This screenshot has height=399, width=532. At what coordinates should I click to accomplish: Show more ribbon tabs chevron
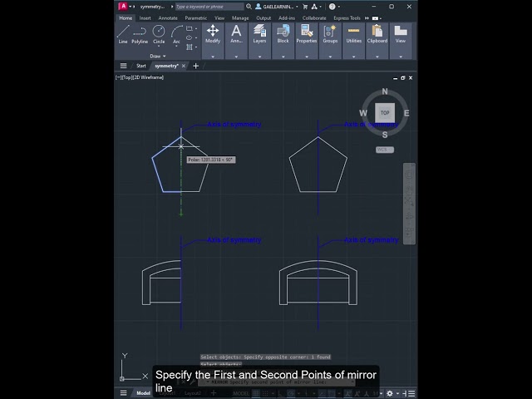pyautogui.click(x=367, y=18)
